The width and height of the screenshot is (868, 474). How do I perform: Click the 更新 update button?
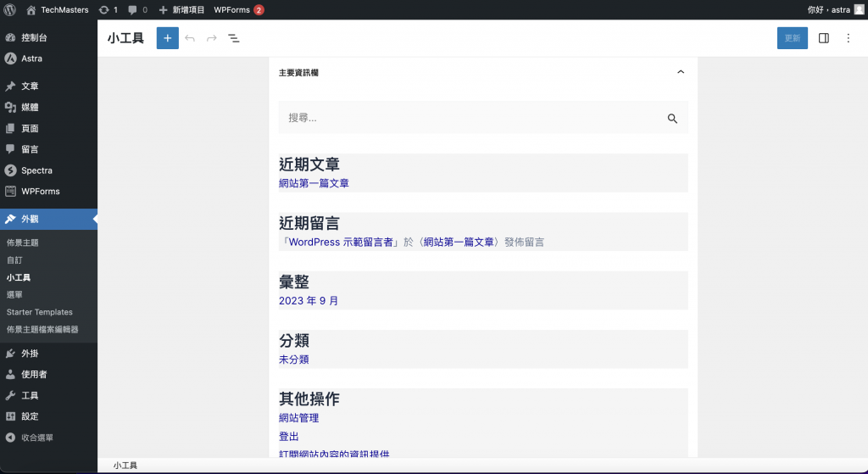click(793, 38)
